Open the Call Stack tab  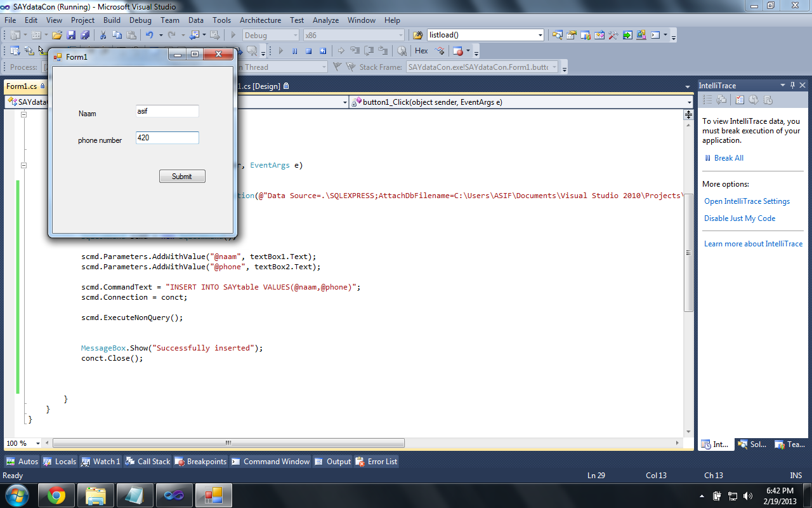tap(148, 462)
